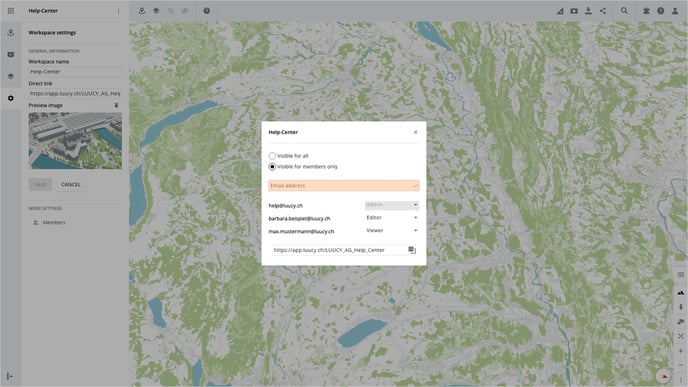Click the help question mark icon
688x387 pixels.
tap(660, 11)
